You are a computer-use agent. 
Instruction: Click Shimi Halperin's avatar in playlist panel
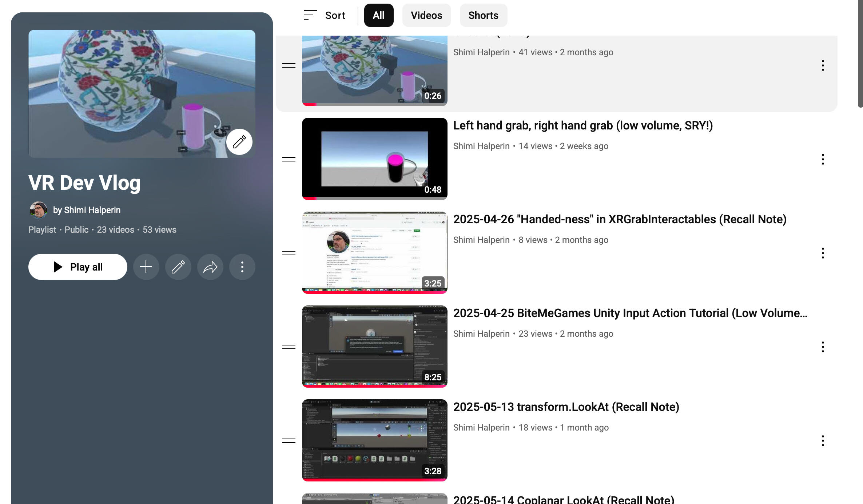tap(38, 210)
